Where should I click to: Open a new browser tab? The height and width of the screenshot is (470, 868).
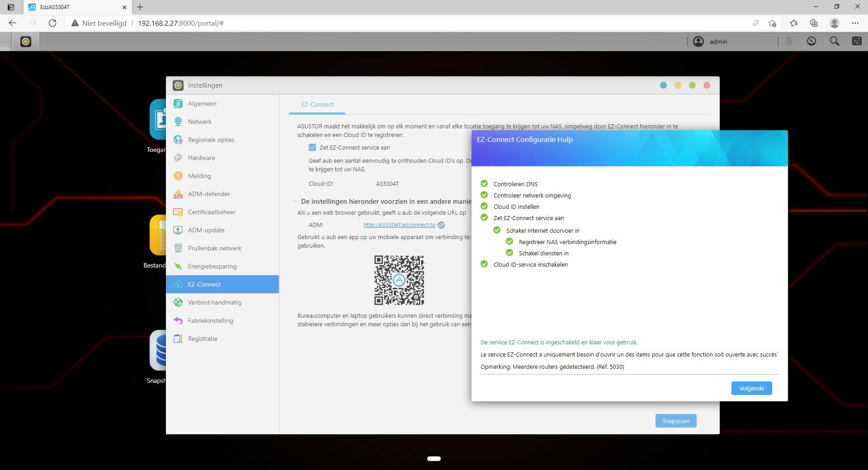[x=140, y=7]
